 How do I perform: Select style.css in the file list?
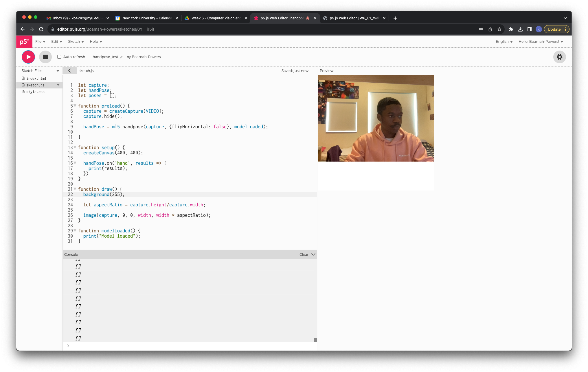[35, 92]
